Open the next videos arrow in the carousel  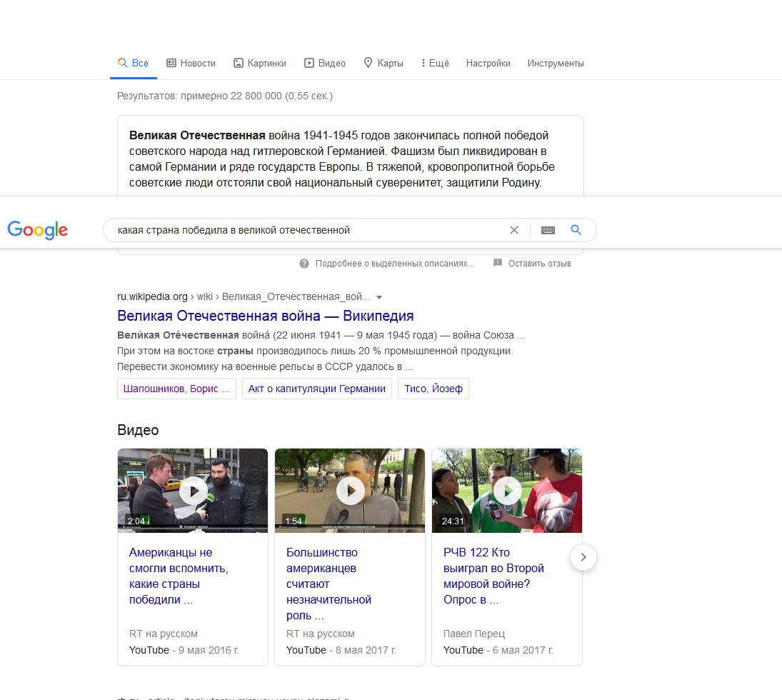(x=583, y=557)
